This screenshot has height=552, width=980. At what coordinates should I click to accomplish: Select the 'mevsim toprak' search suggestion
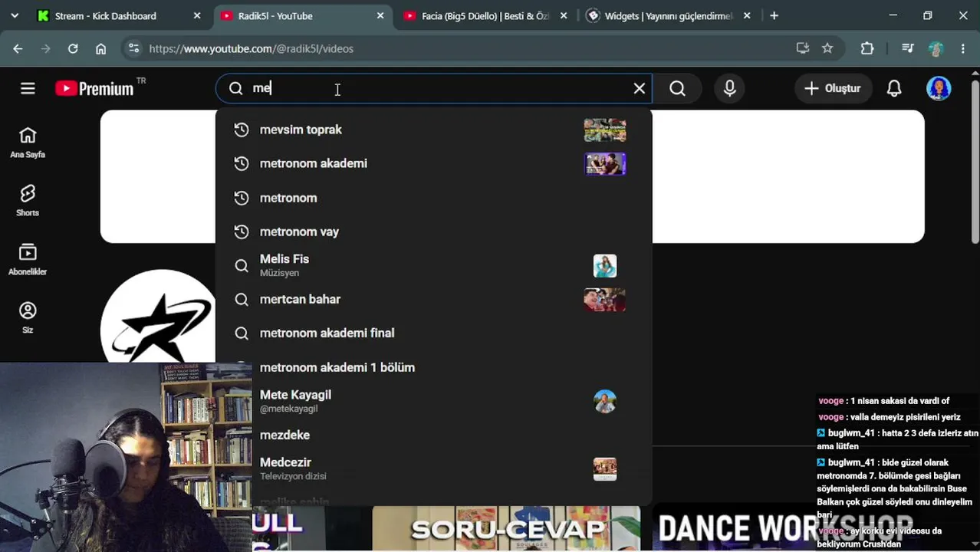434,130
